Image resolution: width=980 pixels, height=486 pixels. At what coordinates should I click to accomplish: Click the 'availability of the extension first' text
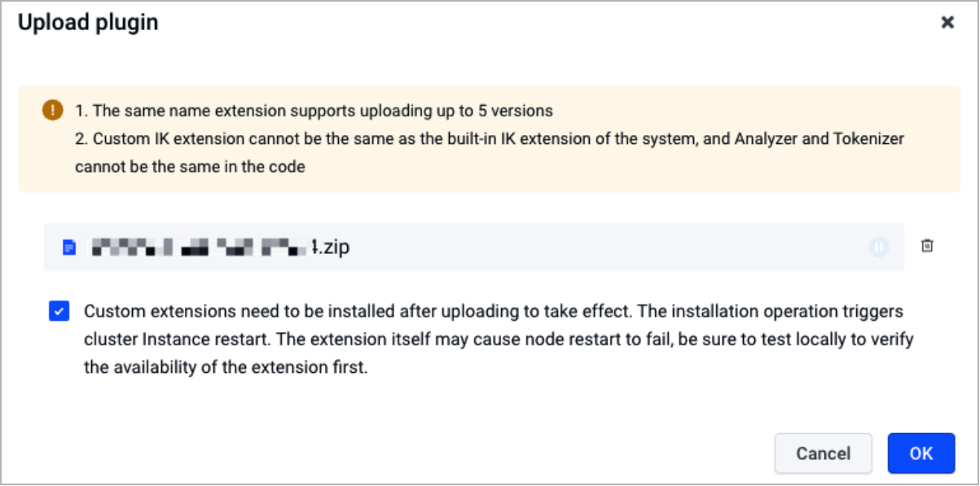[x=226, y=367]
